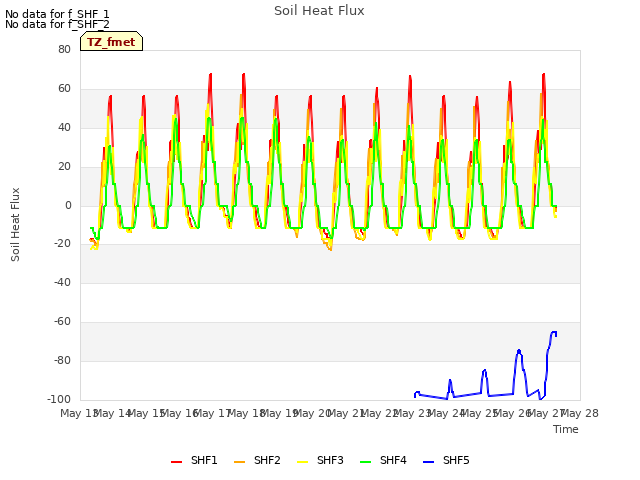Click the 20 y-axis tick label

(64, 167)
